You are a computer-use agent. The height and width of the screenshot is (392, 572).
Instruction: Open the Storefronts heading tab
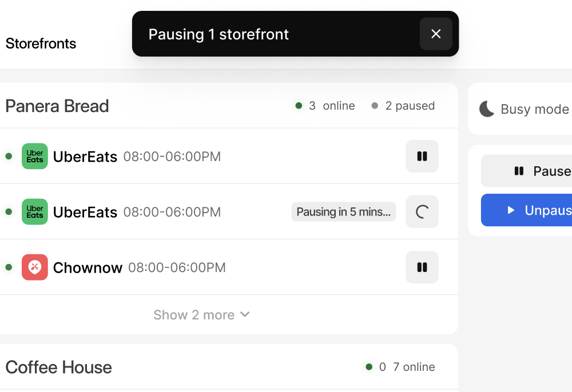click(x=41, y=43)
